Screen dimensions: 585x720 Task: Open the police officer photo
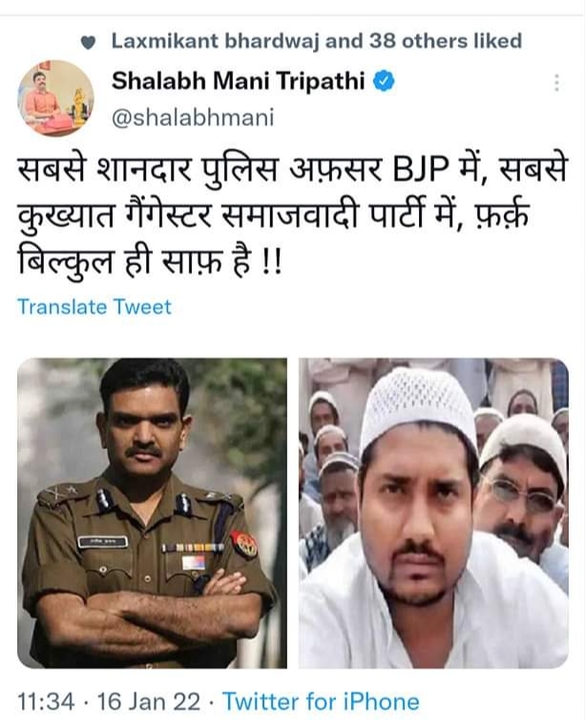coord(152,513)
